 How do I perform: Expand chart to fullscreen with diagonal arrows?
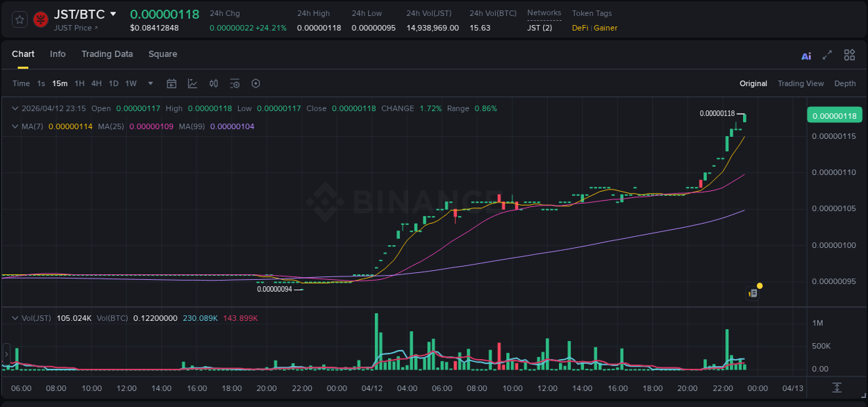(x=828, y=55)
